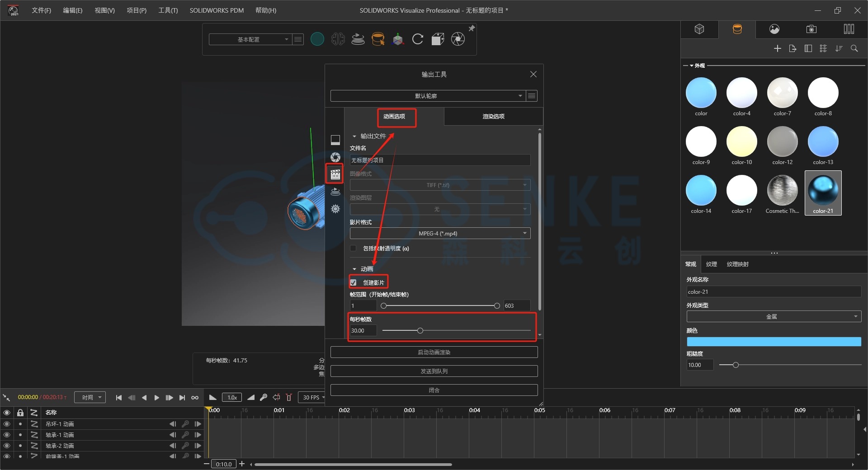868x470 pixels.
Task: Collapse the 外观 group
Action: click(x=692, y=66)
